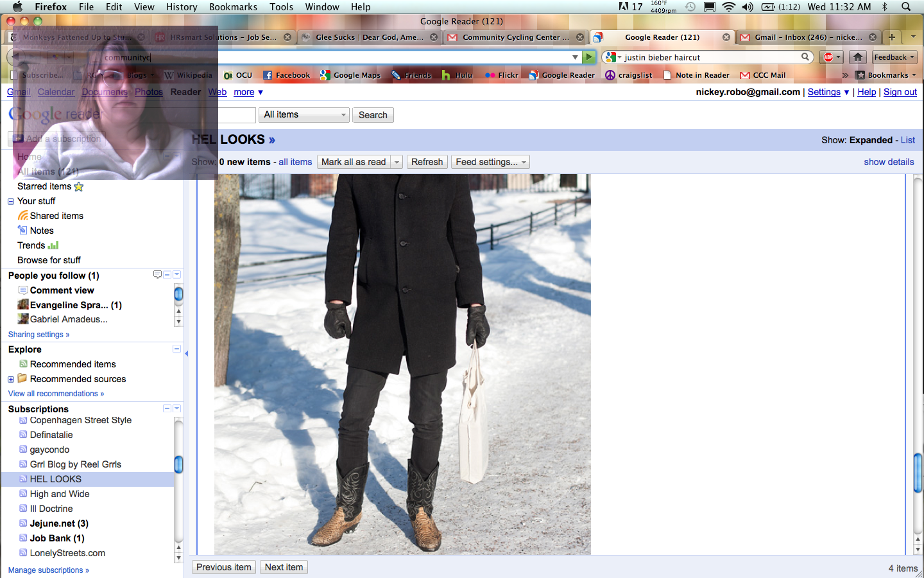Click the Adblock Plus icon
Image resolution: width=924 pixels, height=578 pixels.
829,57
